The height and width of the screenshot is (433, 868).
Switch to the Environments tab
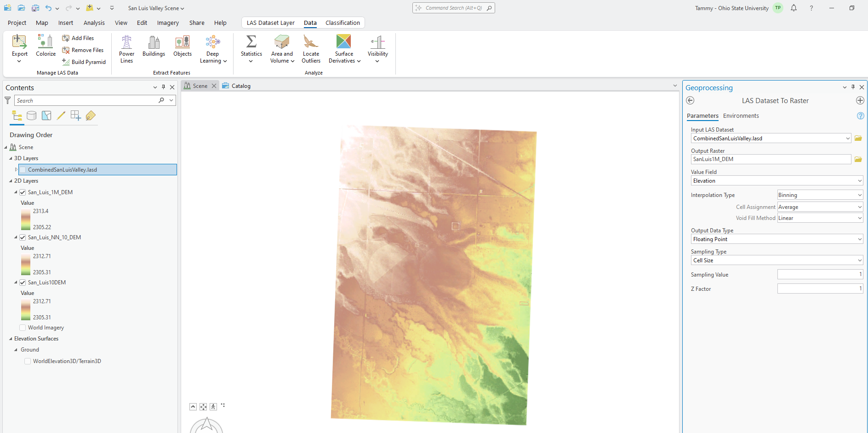coord(741,116)
